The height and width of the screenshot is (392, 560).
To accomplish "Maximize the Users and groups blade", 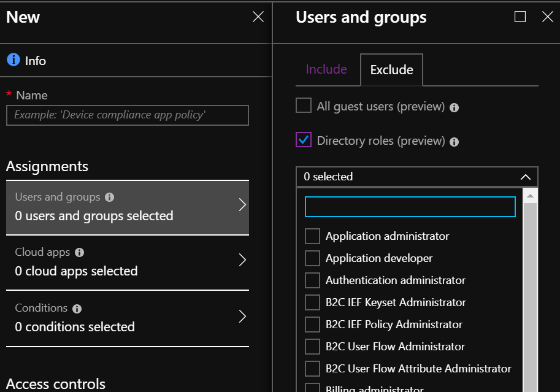I will (520, 17).
